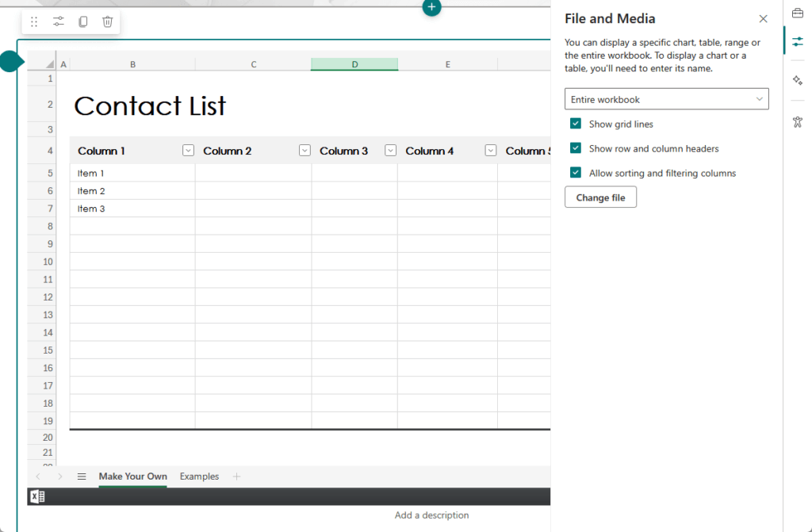Go to next sheet arrow
Image resolution: width=812 pixels, height=532 pixels.
[x=60, y=477]
